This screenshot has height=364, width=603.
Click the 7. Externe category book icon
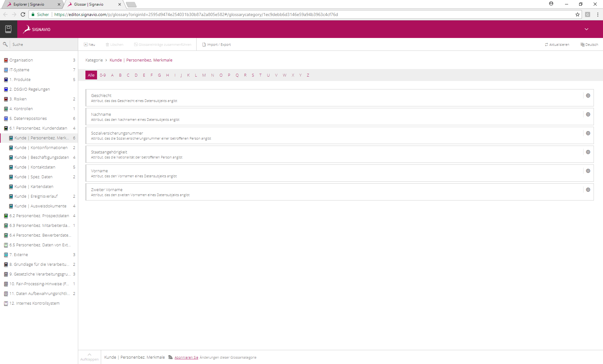[6, 255]
